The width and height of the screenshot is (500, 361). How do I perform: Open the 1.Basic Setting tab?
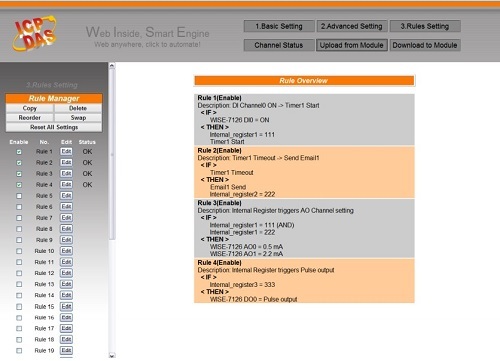click(x=279, y=26)
